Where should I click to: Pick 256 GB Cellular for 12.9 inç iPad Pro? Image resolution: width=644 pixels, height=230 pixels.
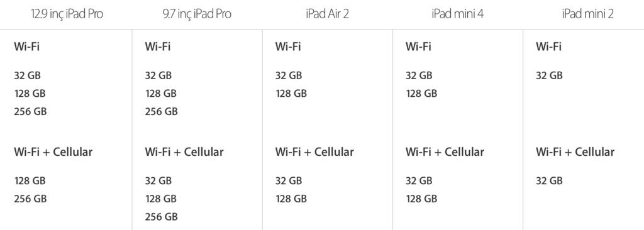tap(30, 199)
